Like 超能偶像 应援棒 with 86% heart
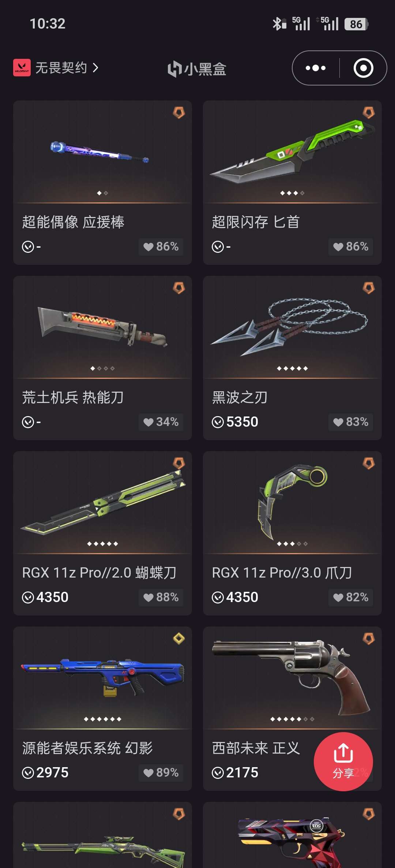 pyautogui.click(x=161, y=247)
